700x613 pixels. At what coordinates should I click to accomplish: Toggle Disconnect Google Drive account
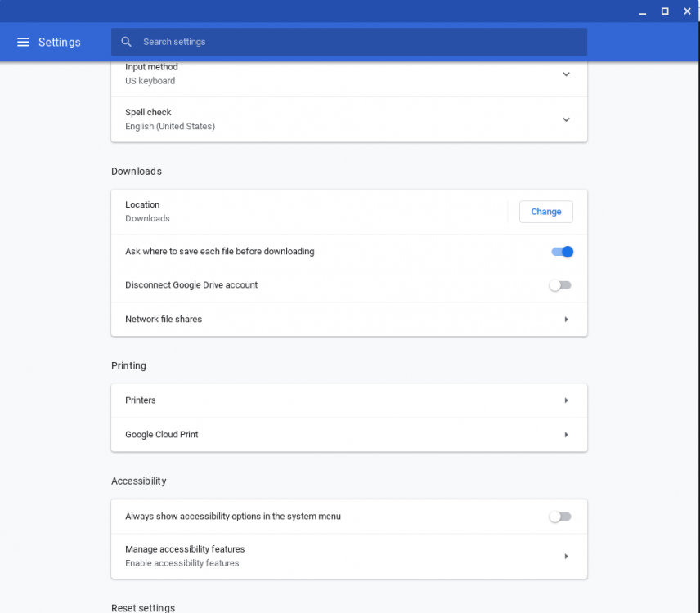[560, 285]
